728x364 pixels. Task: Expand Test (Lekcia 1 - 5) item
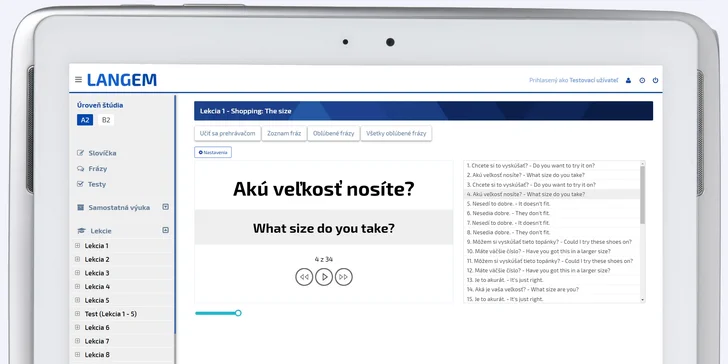click(x=78, y=314)
